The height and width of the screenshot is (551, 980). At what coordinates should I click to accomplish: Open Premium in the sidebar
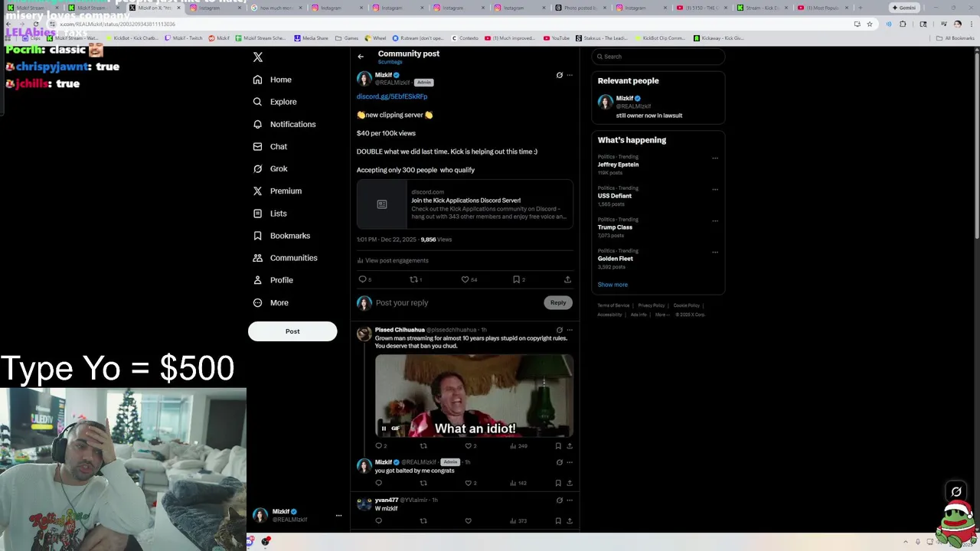(277, 191)
